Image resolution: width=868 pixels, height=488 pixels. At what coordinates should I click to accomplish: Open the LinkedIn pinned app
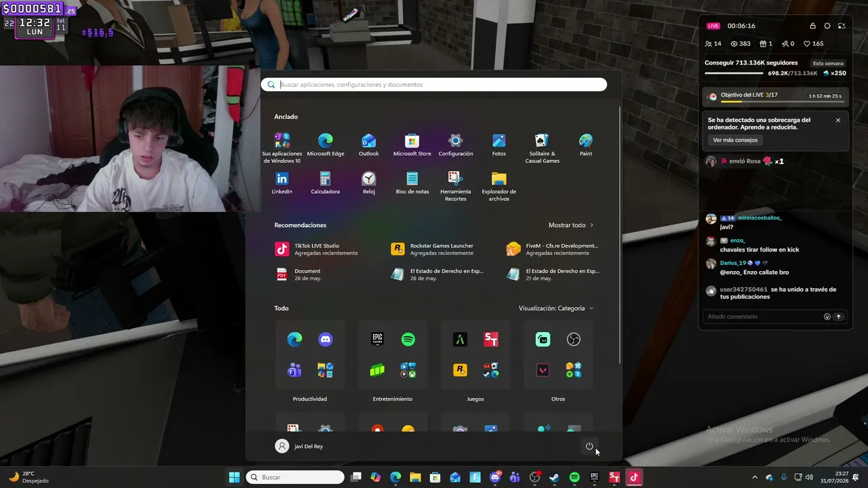(282, 183)
